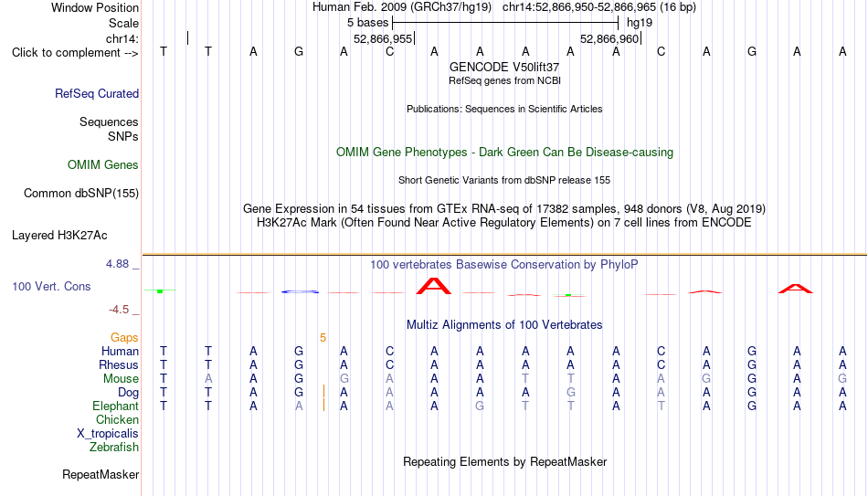Viewport: 868px width, 496px height.
Task: Click hg19 label beside scale bar
Action: click(x=640, y=23)
